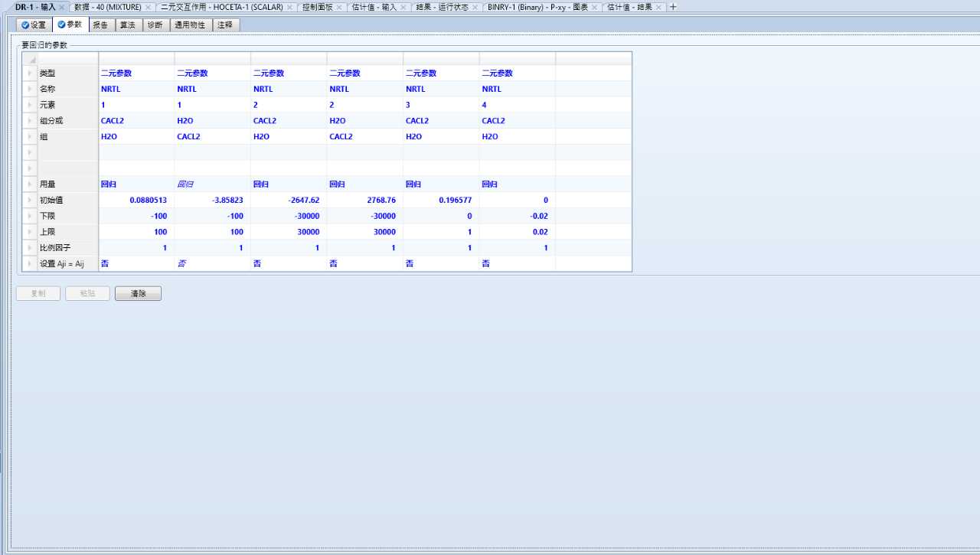Click the row arrow icon beside 类型
This screenshot has height=555, width=980.
point(30,73)
